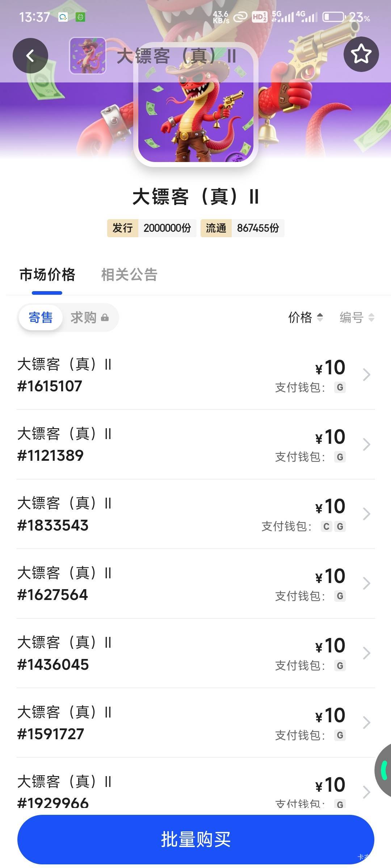
Task: Tap the battery indicator in status bar
Action: pyautogui.click(x=333, y=17)
